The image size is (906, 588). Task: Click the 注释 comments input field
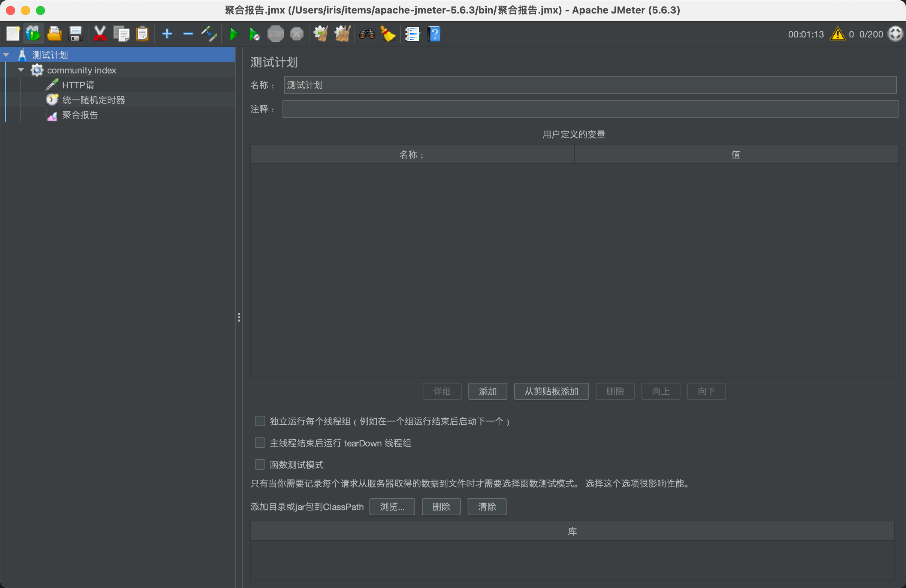[590, 109]
